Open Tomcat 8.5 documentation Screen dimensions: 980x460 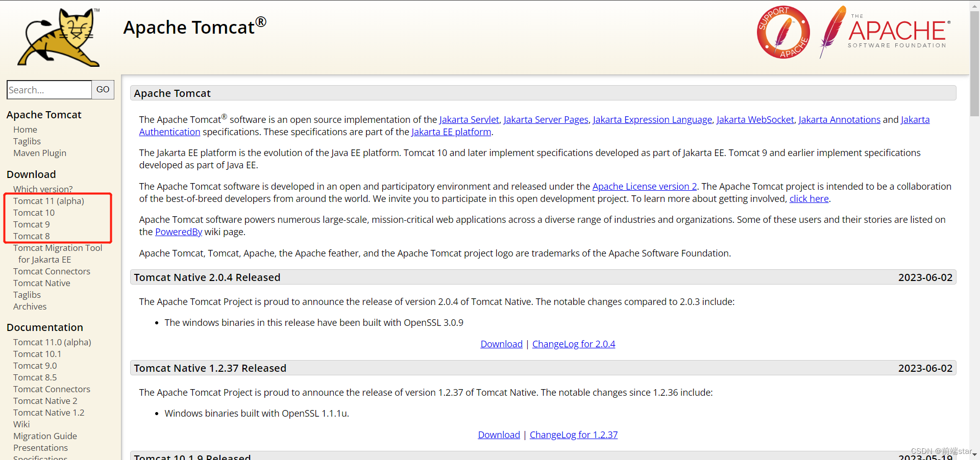[x=35, y=377]
